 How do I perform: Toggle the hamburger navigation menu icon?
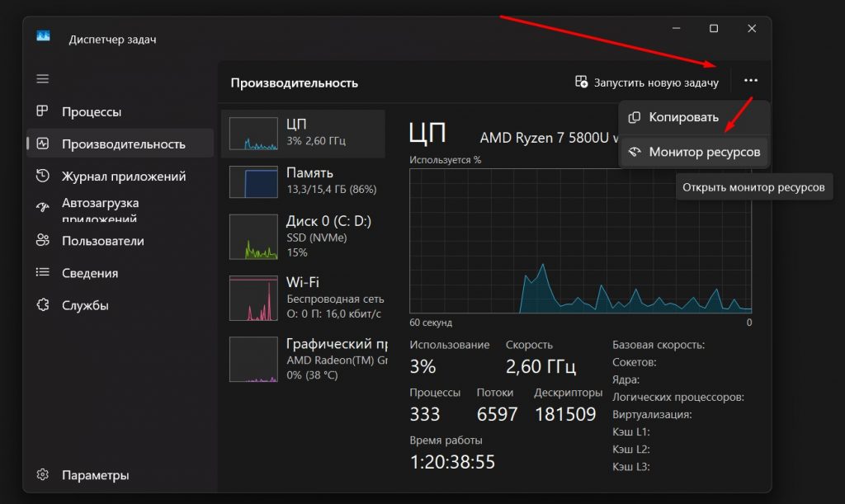43,79
